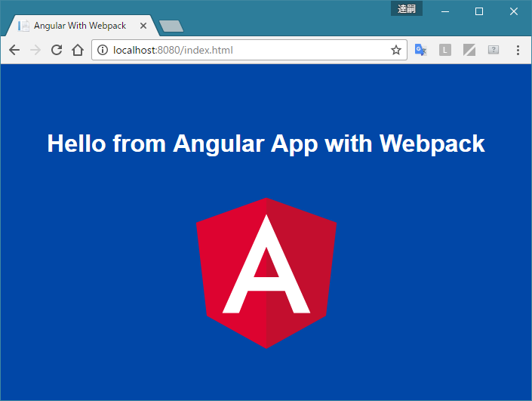
Task: Select the Angular With Webpack tab
Action: click(81, 26)
